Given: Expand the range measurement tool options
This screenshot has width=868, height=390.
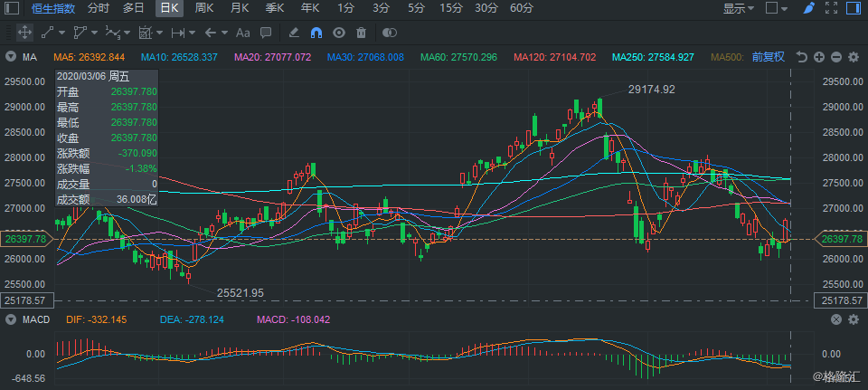Looking at the screenshot, I should point(192,33).
